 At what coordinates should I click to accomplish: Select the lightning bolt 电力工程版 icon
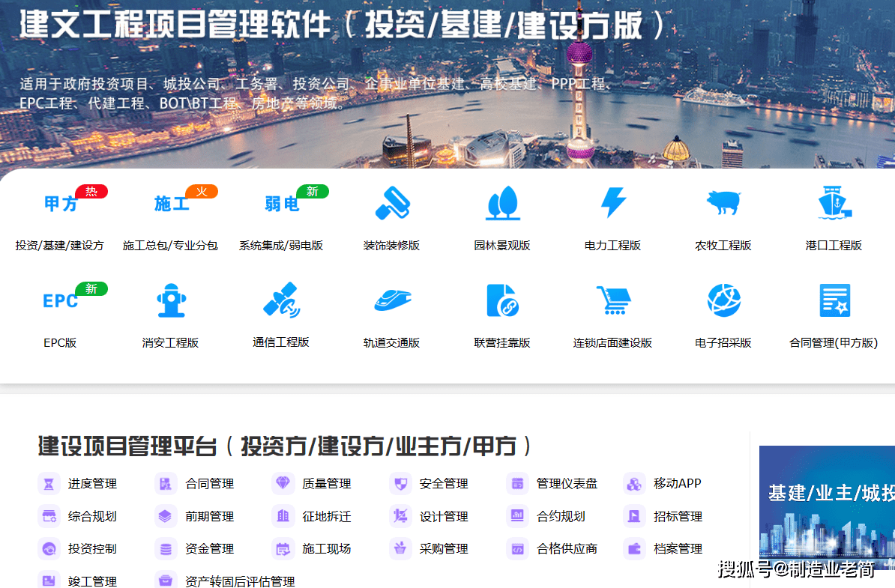tap(613, 202)
